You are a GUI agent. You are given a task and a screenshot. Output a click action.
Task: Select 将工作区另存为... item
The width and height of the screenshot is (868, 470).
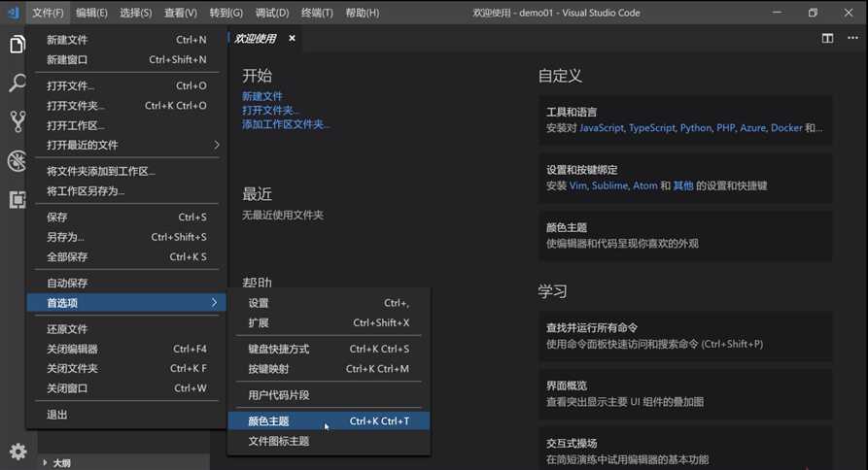click(x=126, y=190)
